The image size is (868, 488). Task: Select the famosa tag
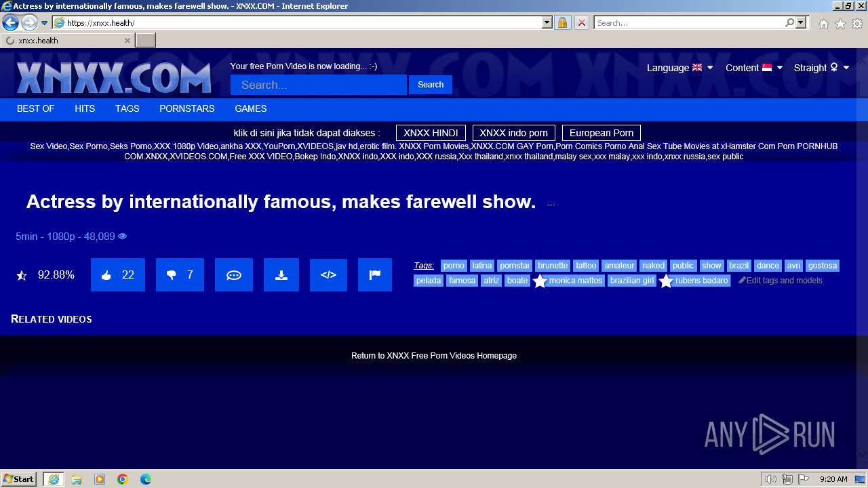point(462,281)
